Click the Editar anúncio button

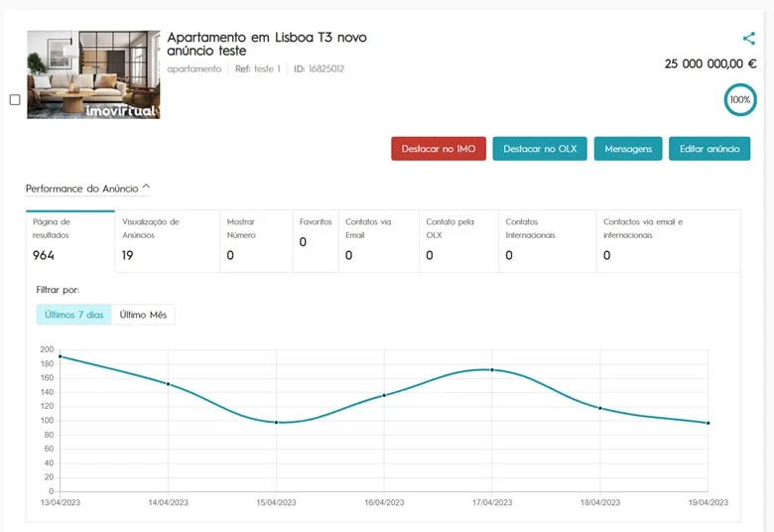709,149
